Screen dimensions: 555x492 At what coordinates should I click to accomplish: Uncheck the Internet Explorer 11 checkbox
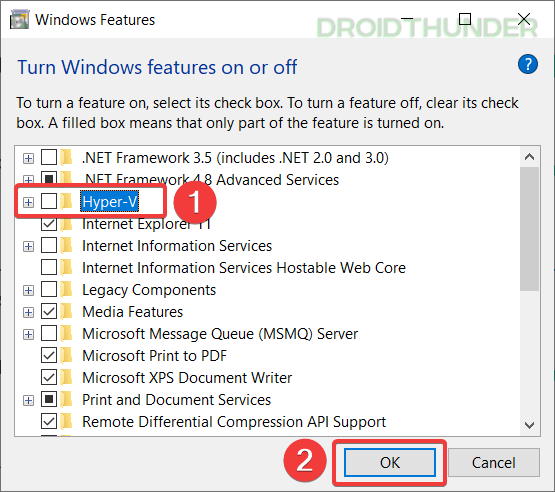(49, 224)
